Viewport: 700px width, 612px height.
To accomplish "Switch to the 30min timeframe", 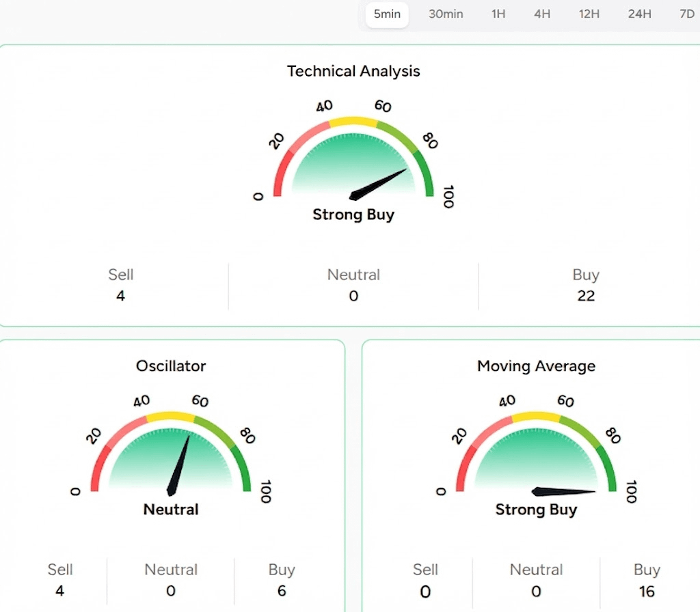I will pyautogui.click(x=446, y=14).
